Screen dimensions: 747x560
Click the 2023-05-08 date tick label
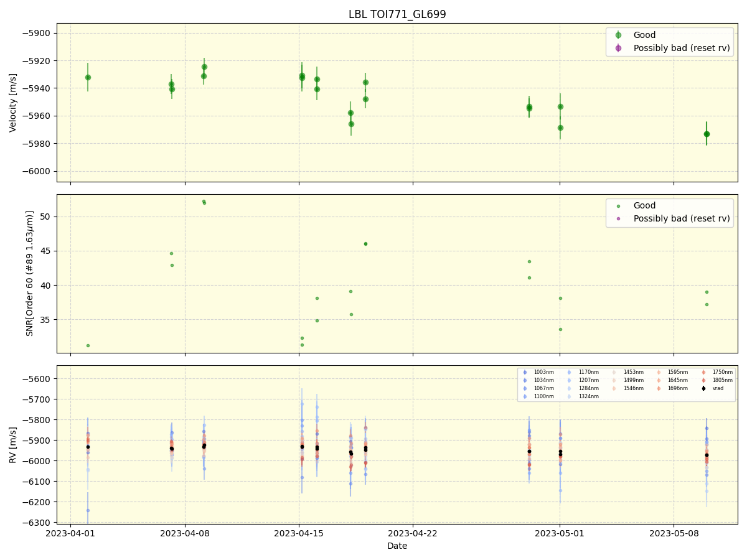(x=674, y=533)
